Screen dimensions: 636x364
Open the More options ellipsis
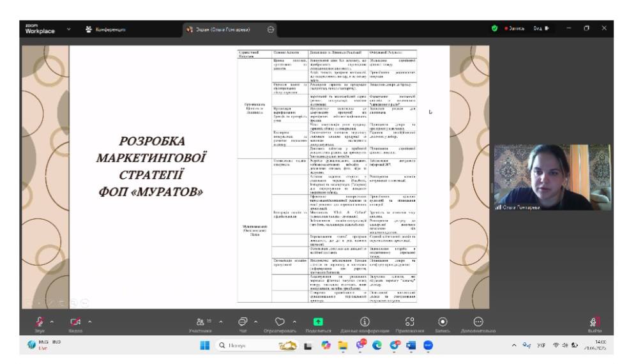(478, 322)
